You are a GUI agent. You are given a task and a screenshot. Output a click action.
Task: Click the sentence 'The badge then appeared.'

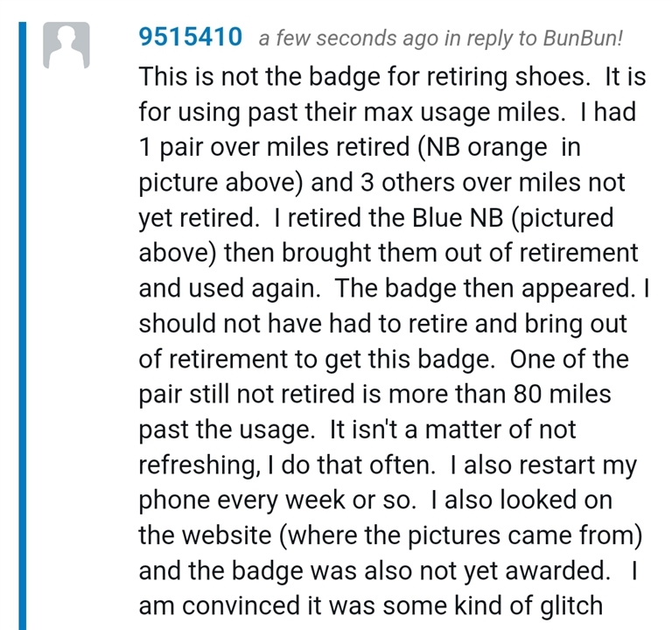(485, 288)
